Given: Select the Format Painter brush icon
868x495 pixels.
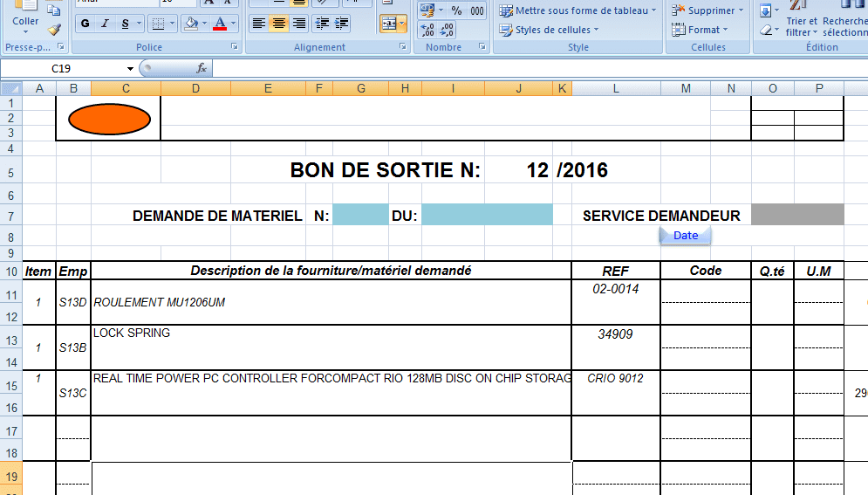Looking at the screenshot, I should (x=54, y=30).
